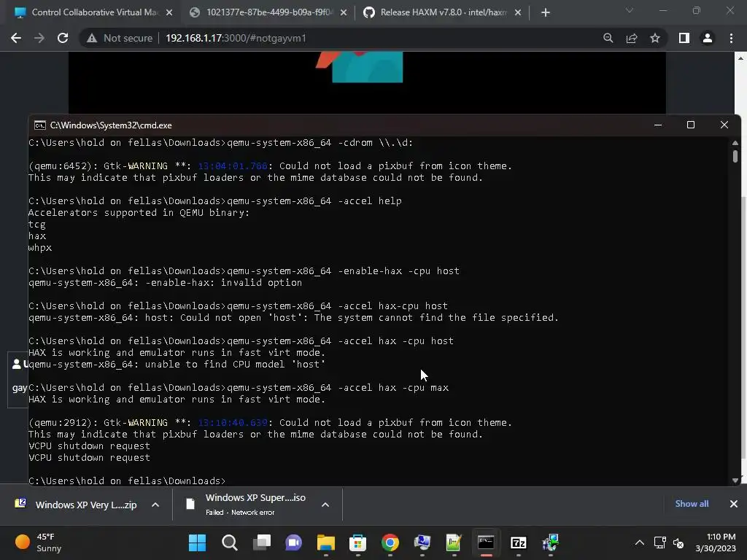Image resolution: width=747 pixels, height=560 pixels.
Task: Toggle the browser side panel
Action: (x=684, y=38)
